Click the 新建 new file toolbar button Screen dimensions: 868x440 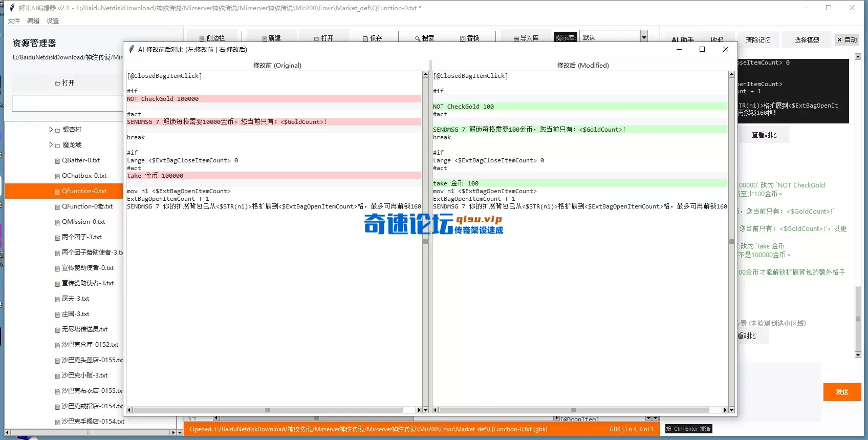[271, 38]
